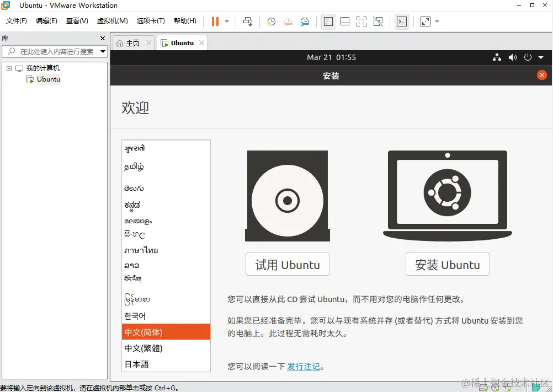
Task: Select മലയാളം in the language list
Action: [x=166, y=221]
